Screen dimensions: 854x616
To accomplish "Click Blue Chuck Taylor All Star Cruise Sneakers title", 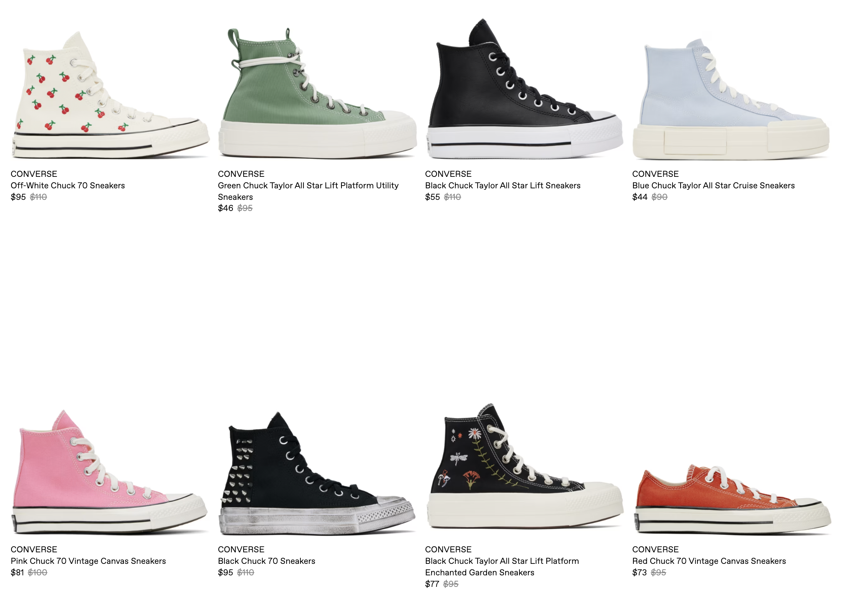I will (x=714, y=186).
